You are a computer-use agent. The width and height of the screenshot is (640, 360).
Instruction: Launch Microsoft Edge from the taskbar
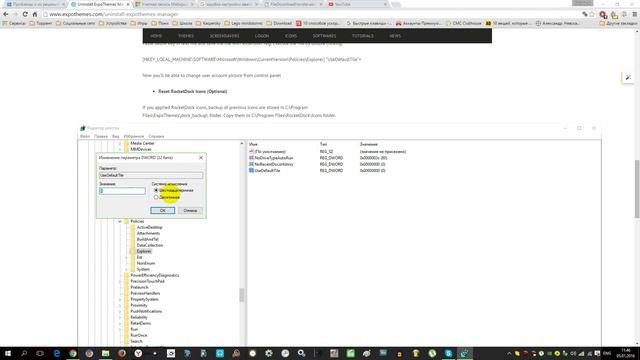point(57,353)
